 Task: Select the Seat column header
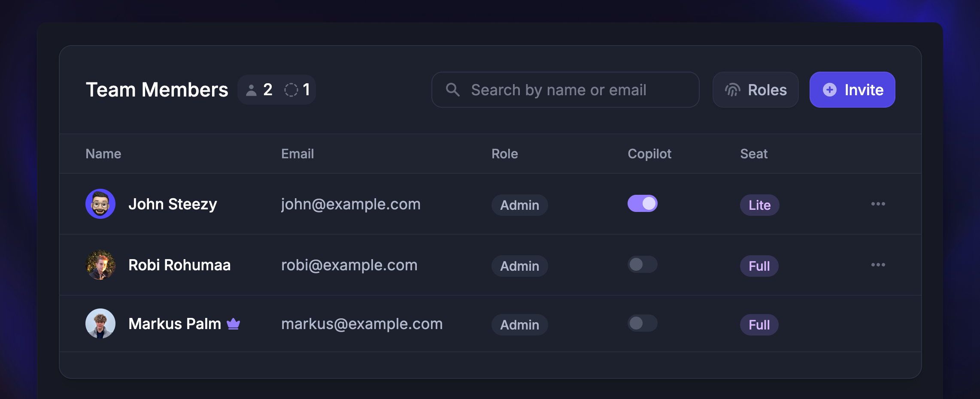754,154
